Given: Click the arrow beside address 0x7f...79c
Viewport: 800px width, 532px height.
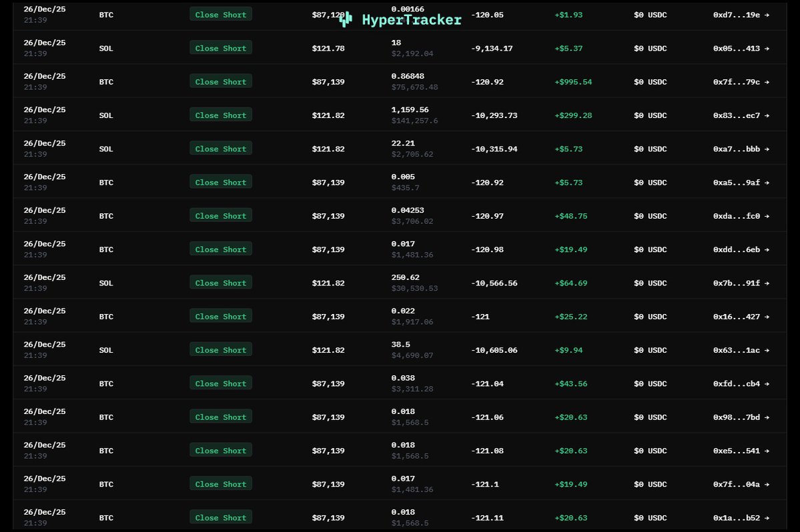Looking at the screenshot, I should (767, 82).
